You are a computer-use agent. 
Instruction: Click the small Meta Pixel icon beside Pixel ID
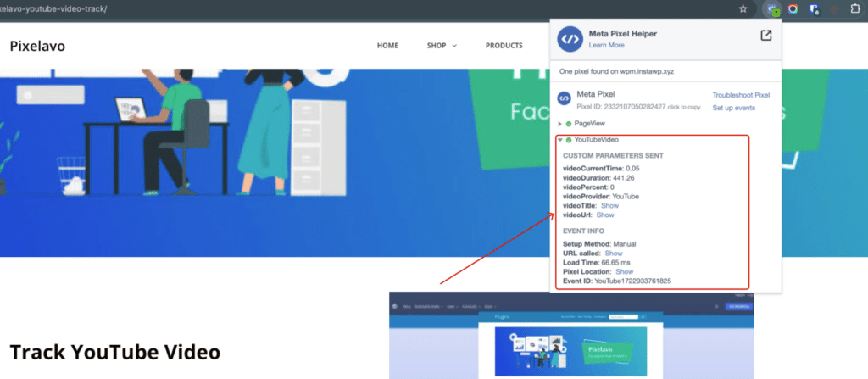coord(564,99)
